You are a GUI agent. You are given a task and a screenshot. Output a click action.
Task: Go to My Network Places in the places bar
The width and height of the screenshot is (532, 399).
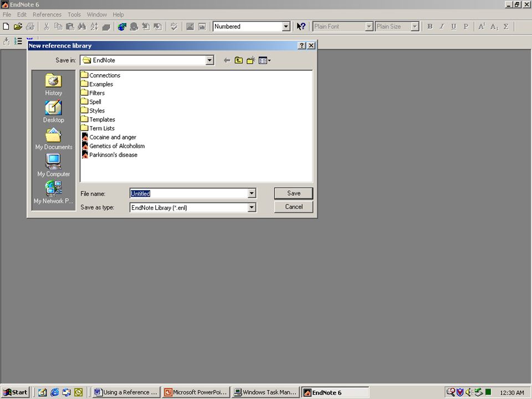click(x=54, y=192)
